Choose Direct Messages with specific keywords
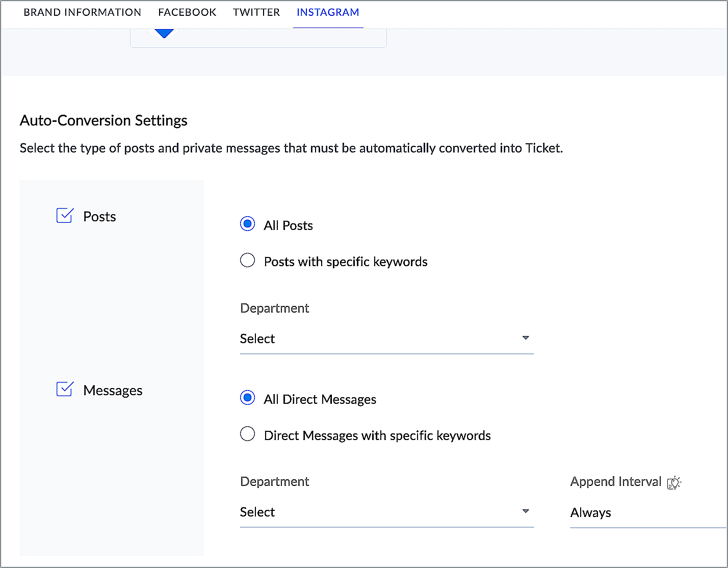Viewport: 728px width, 568px height. [x=248, y=435]
